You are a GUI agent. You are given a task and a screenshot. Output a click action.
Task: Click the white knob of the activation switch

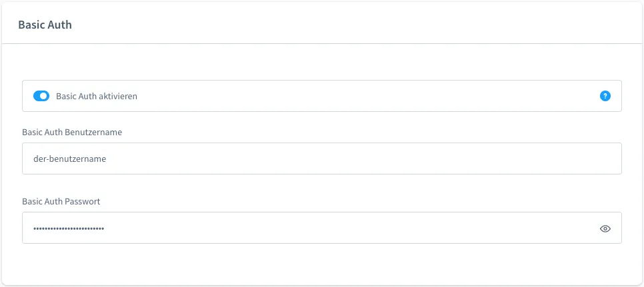point(44,96)
